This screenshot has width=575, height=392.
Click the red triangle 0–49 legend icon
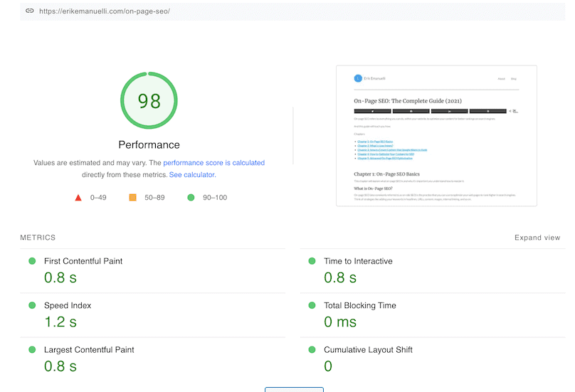pyautogui.click(x=78, y=198)
